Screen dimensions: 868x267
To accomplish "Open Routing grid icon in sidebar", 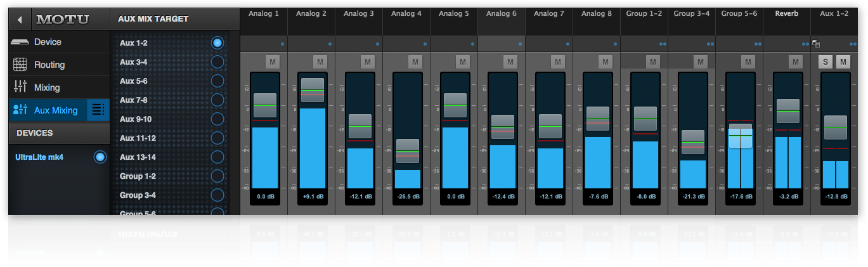I will [20, 65].
